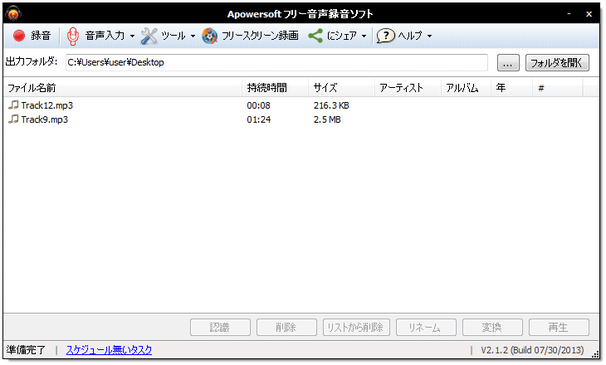
Task: Click the green share icon
Action: pyautogui.click(x=315, y=36)
